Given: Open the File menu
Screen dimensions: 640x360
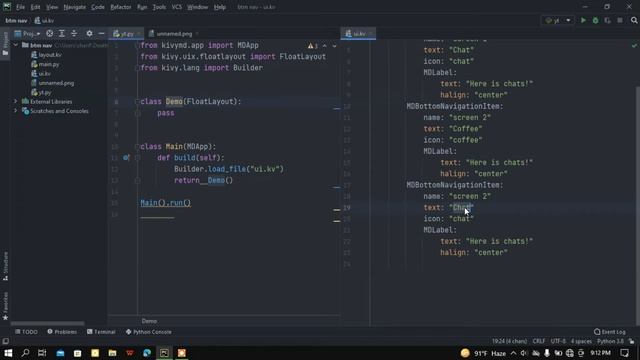Looking at the screenshot, I should coord(20,7).
